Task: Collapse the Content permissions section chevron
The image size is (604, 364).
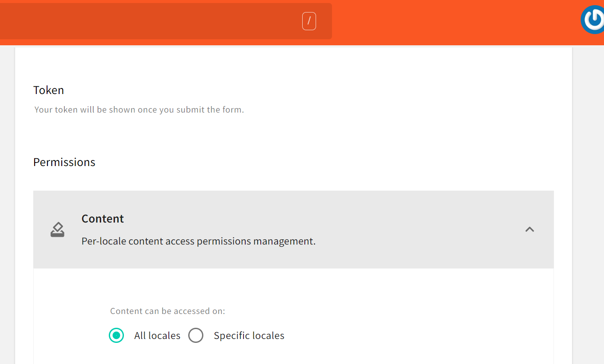Action: pyautogui.click(x=530, y=229)
